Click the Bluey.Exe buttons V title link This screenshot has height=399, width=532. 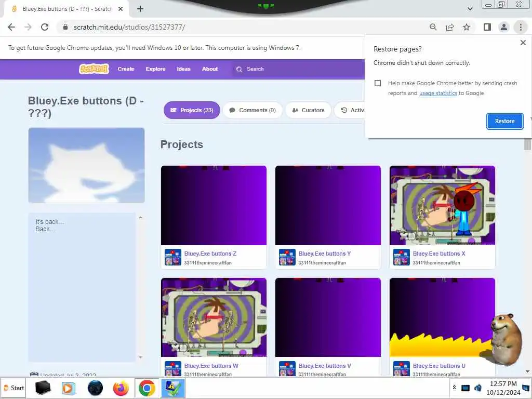[x=325, y=366]
